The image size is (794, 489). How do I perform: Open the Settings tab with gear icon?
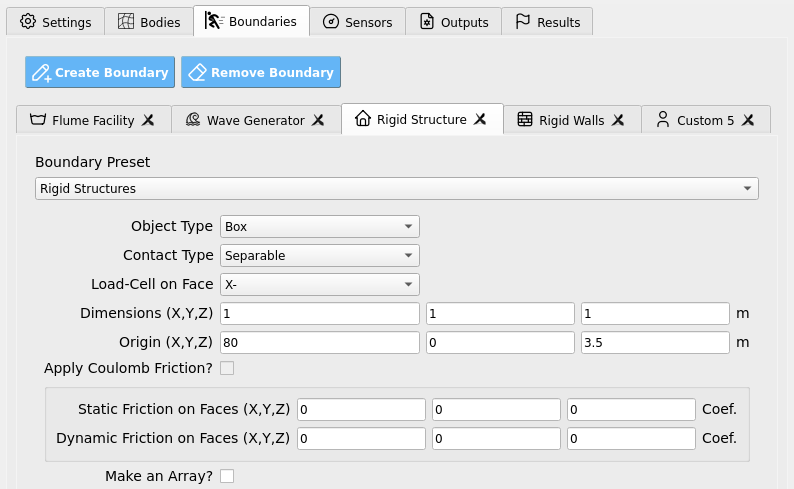coord(55,22)
